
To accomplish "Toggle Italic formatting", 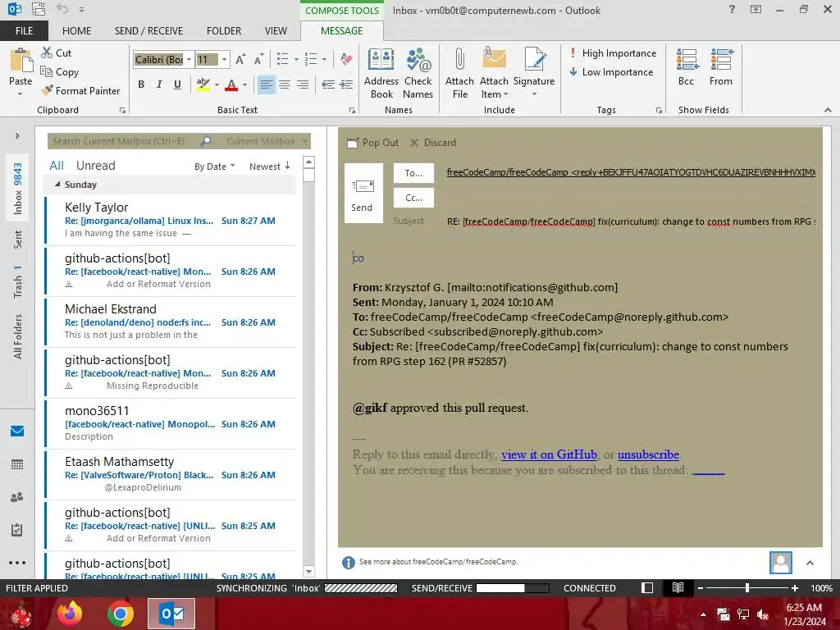I will (159, 84).
